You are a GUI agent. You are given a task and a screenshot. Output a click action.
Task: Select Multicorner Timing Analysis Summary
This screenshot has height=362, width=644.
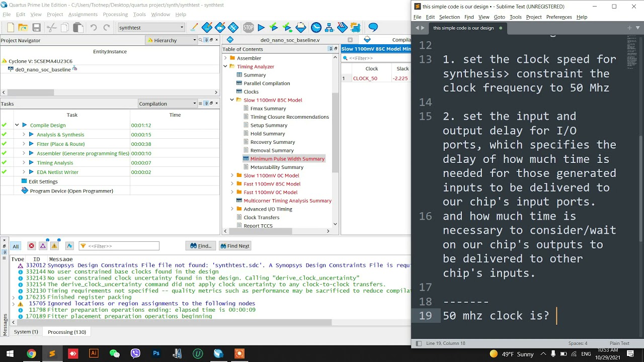(x=287, y=201)
